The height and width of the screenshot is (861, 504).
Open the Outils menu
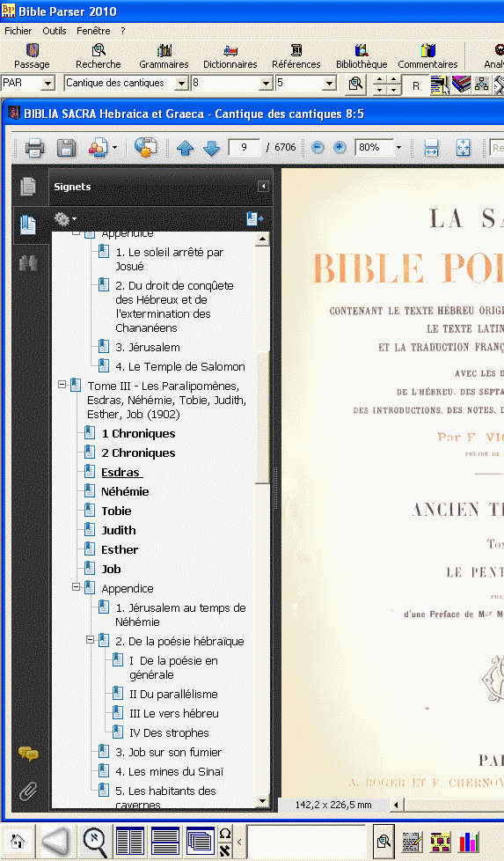(55, 31)
